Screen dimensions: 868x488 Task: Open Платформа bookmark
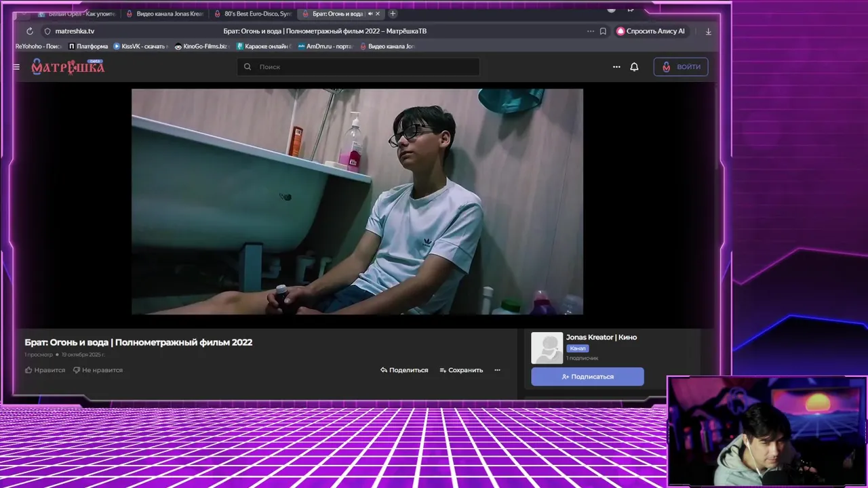[x=88, y=47]
